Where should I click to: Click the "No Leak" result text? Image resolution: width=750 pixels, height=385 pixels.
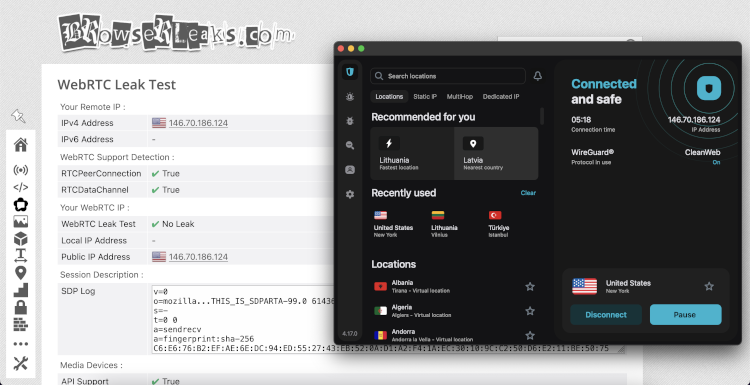(178, 224)
